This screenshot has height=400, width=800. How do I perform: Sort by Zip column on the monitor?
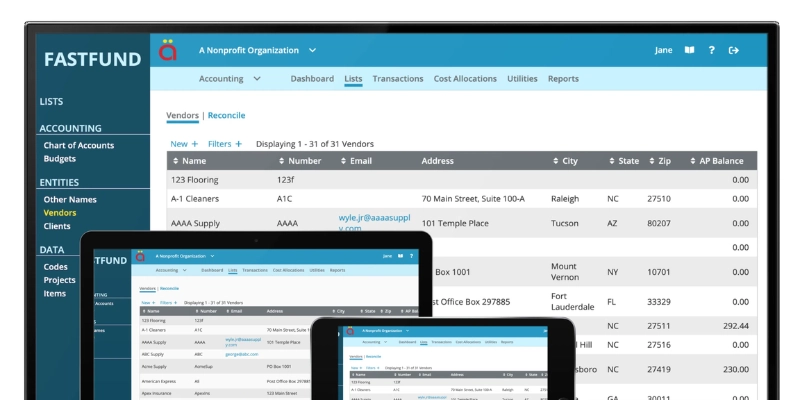click(x=660, y=161)
